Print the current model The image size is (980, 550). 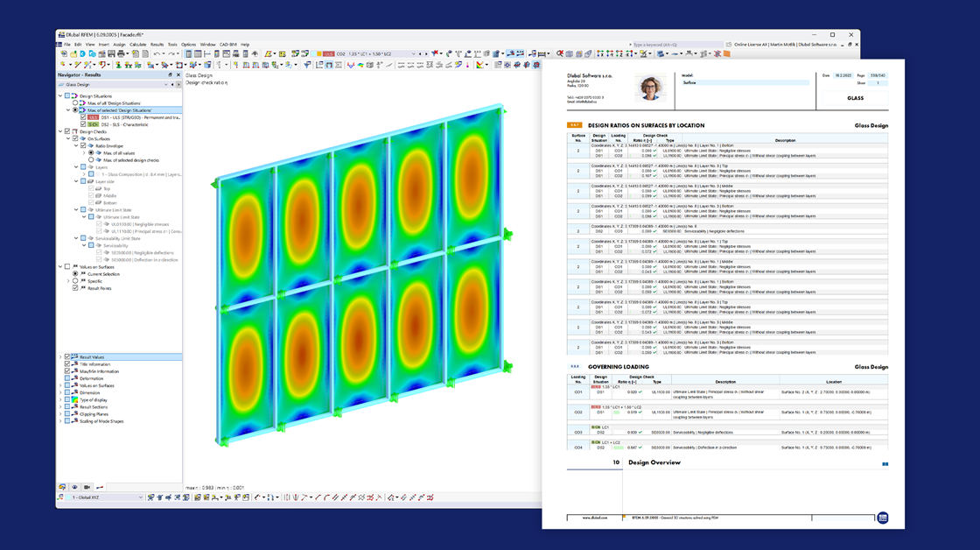point(121,53)
